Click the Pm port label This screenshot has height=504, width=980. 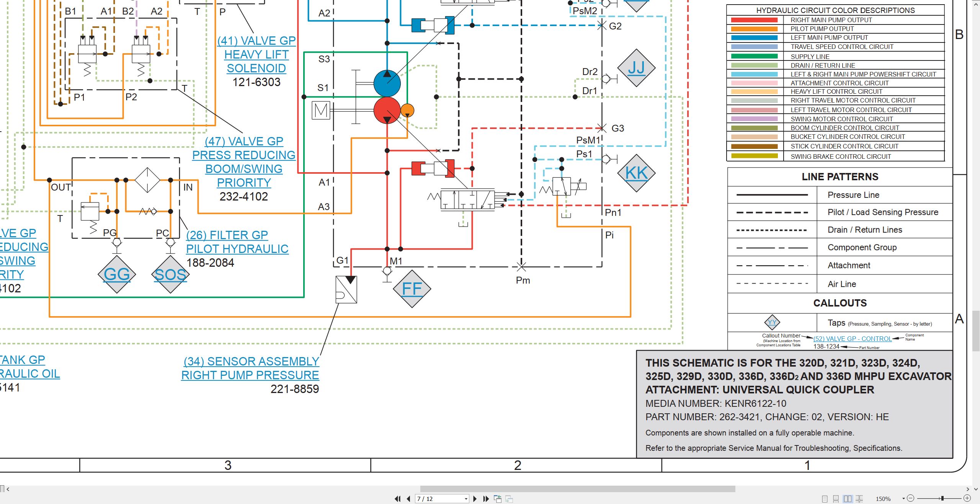click(x=523, y=280)
